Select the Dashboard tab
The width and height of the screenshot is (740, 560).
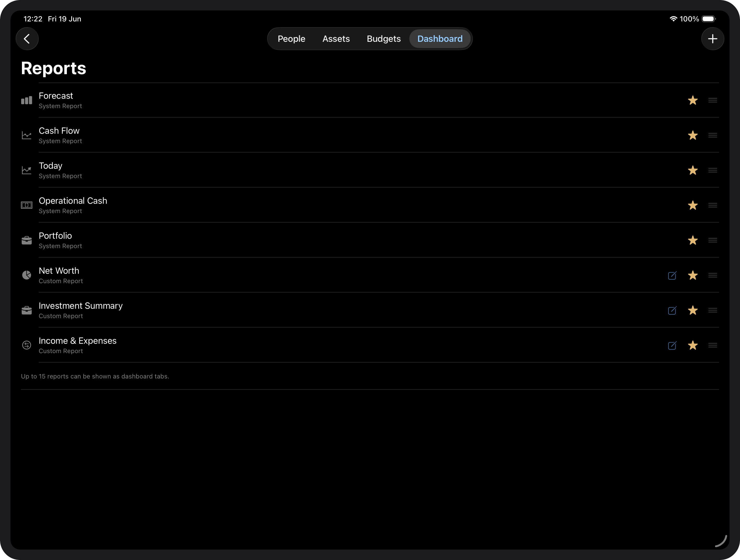point(440,39)
